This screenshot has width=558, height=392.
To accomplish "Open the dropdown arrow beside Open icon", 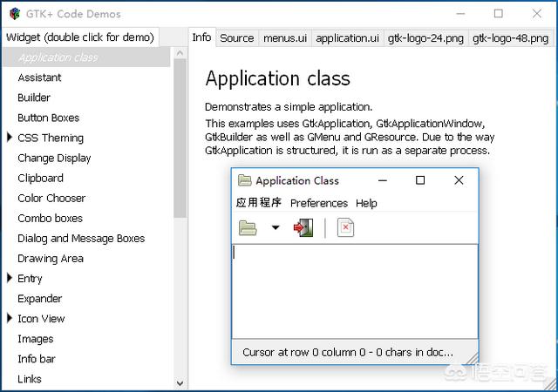I will [x=275, y=228].
